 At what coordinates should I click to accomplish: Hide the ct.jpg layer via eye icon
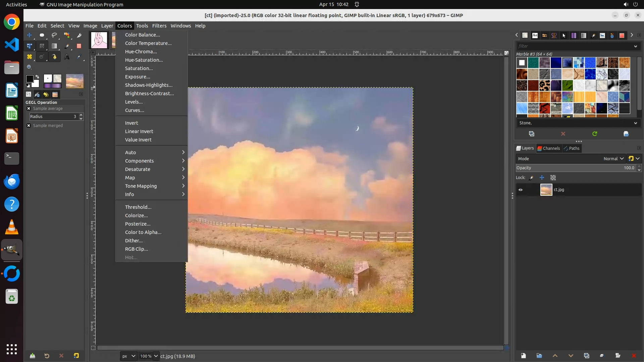click(x=521, y=190)
